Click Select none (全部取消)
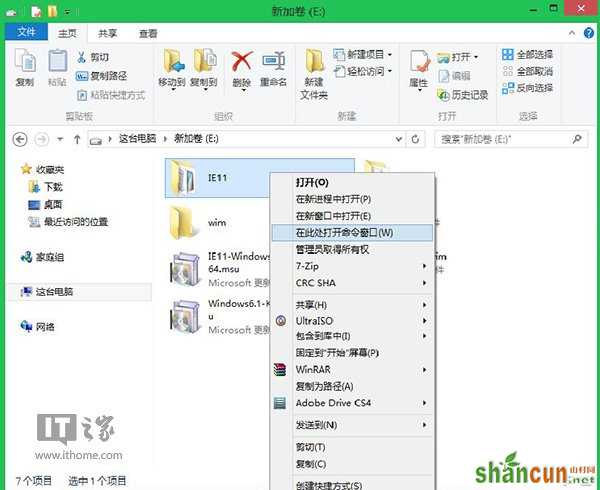This screenshot has width=600, height=490. [x=527, y=71]
